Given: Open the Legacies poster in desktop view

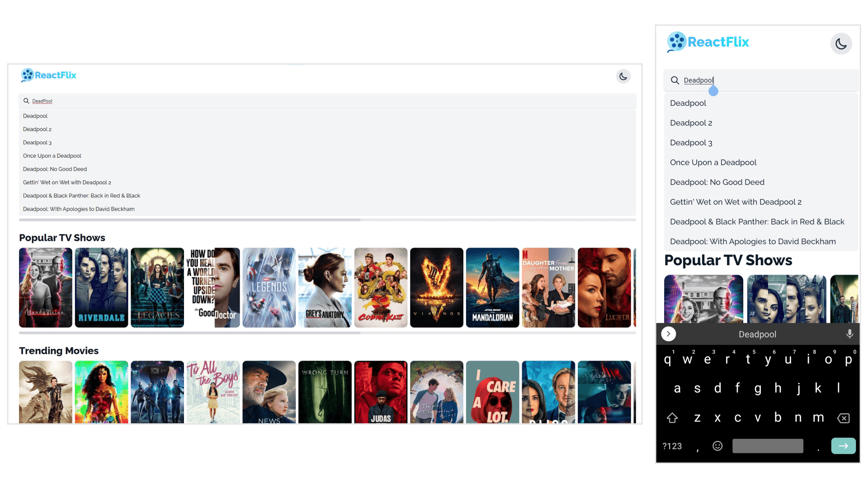Looking at the screenshot, I should [x=157, y=287].
